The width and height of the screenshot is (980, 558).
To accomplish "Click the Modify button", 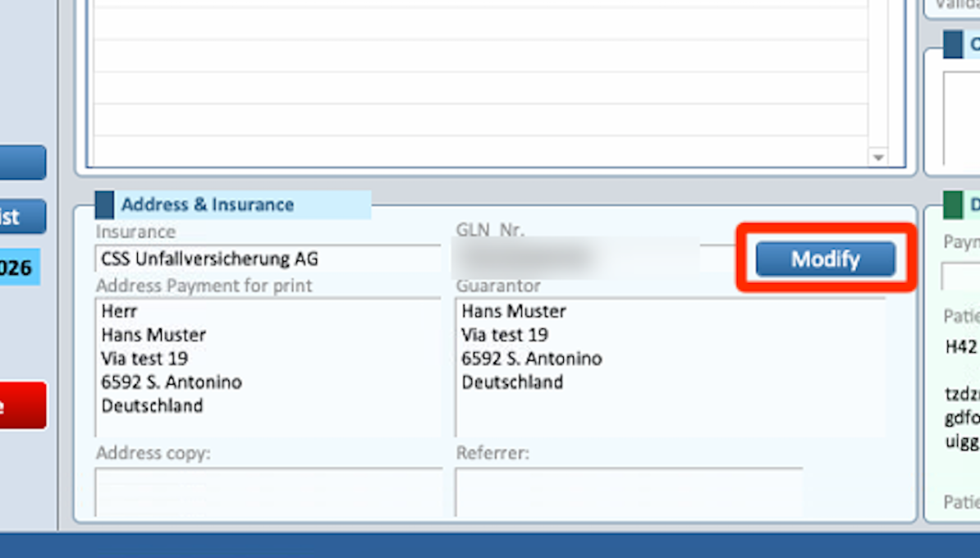I will [825, 259].
